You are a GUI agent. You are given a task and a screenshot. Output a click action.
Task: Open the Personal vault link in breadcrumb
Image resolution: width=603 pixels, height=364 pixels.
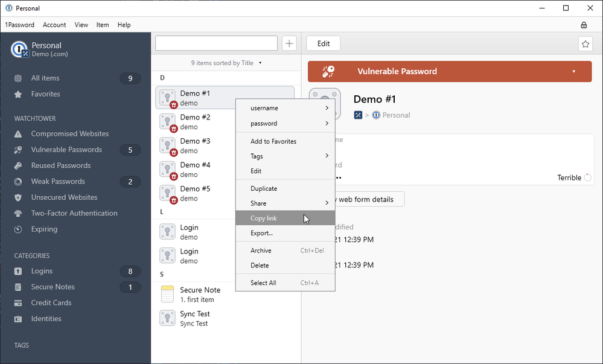tap(396, 115)
